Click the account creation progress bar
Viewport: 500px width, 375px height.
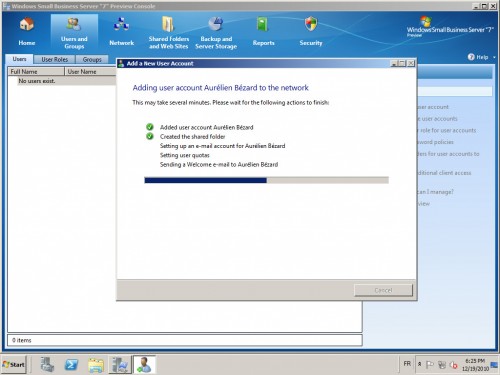point(266,180)
